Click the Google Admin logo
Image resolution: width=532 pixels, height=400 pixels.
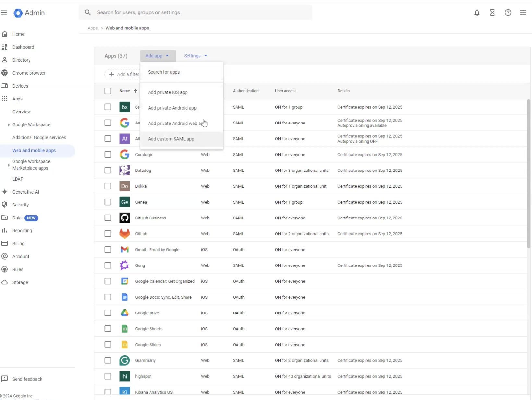(29, 13)
